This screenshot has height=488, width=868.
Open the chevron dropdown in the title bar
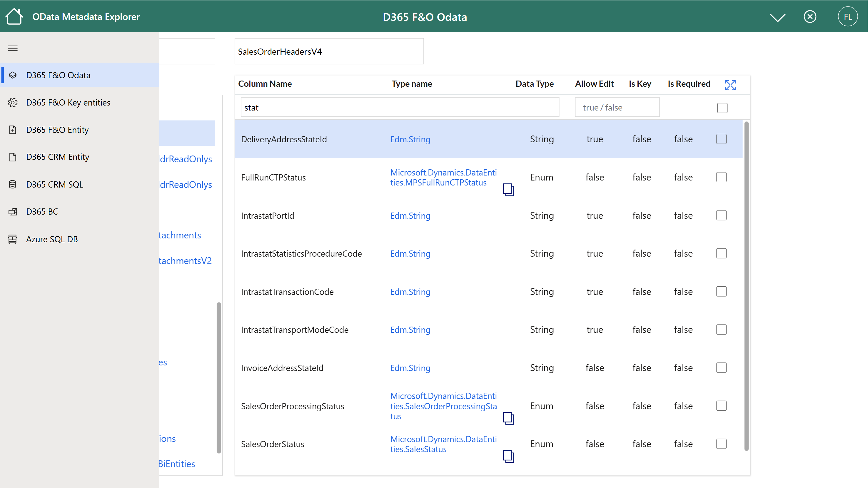(x=778, y=16)
